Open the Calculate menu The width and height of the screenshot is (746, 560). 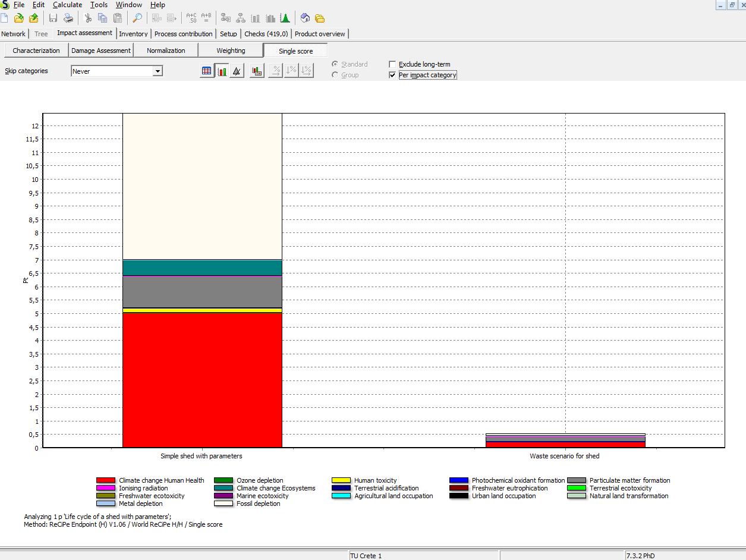tap(68, 5)
